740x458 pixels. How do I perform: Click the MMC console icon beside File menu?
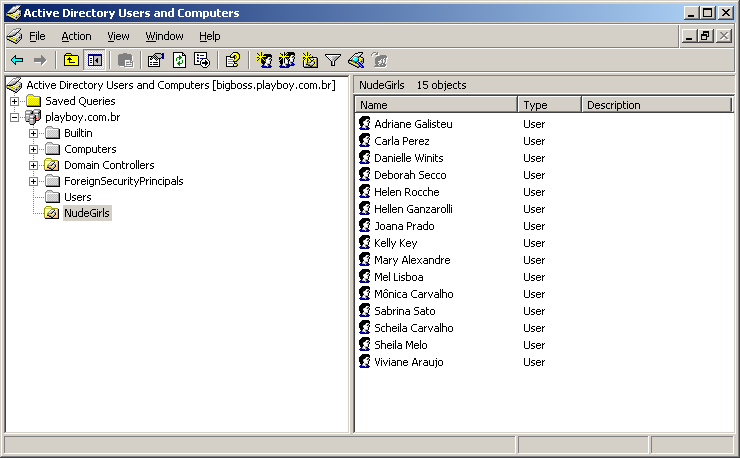pos(15,36)
